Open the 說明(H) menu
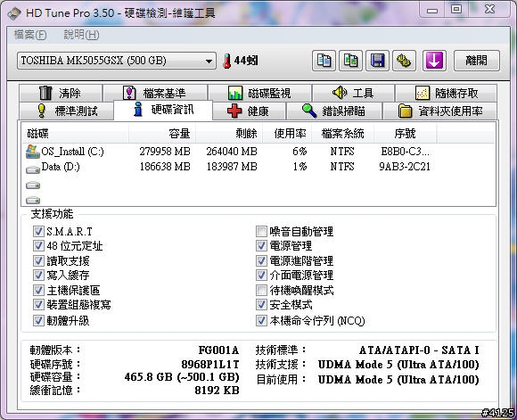 (x=81, y=35)
